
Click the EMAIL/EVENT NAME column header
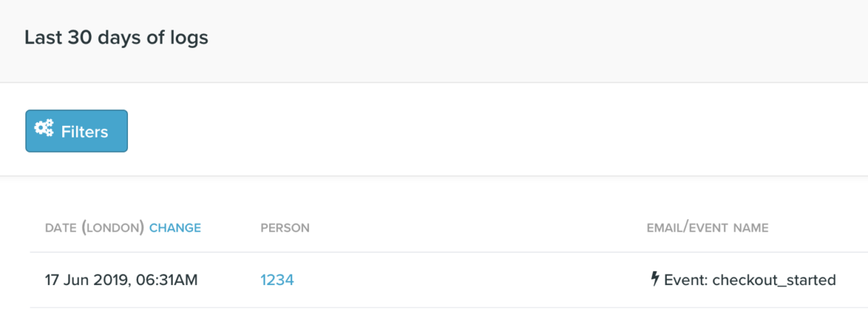[x=707, y=228]
